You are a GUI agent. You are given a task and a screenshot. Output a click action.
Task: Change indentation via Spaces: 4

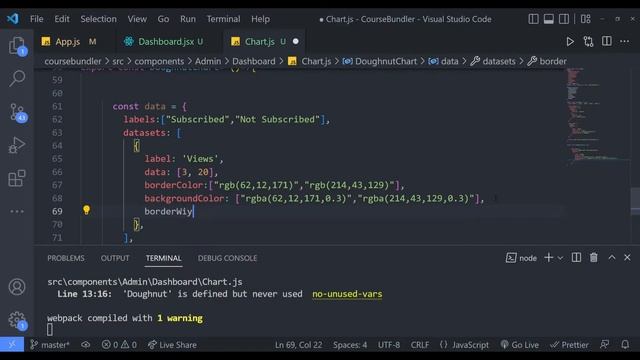350,344
